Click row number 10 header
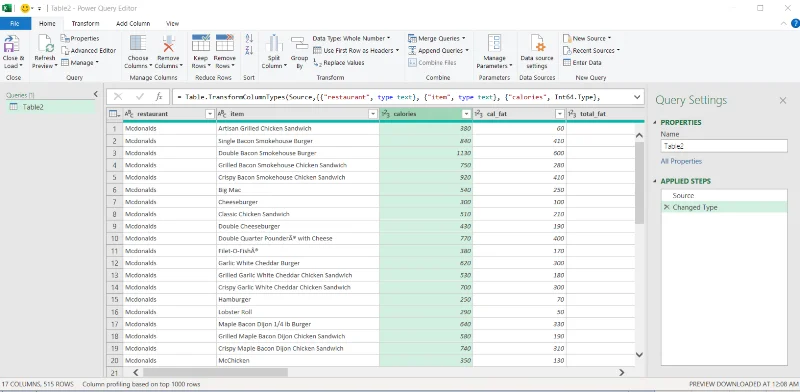Viewport: 800px width, 392px height. [x=114, y=238]
